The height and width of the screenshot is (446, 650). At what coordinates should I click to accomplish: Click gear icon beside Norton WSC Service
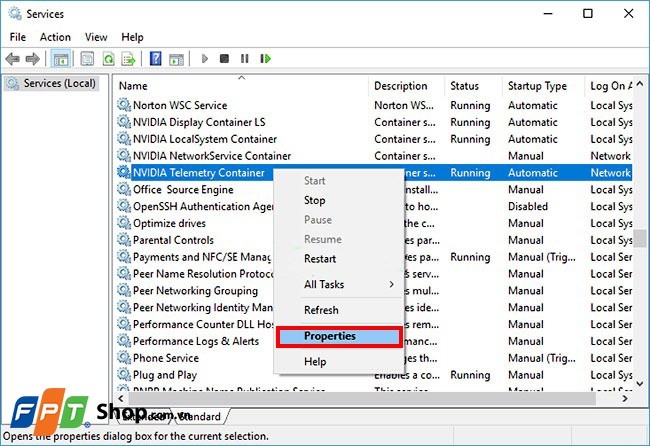tap(124, 105)
